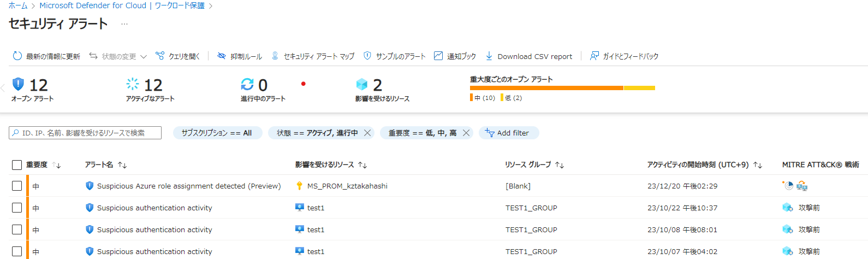
Task: Open query (クエリを開く) icon
Action: [160, 56]
